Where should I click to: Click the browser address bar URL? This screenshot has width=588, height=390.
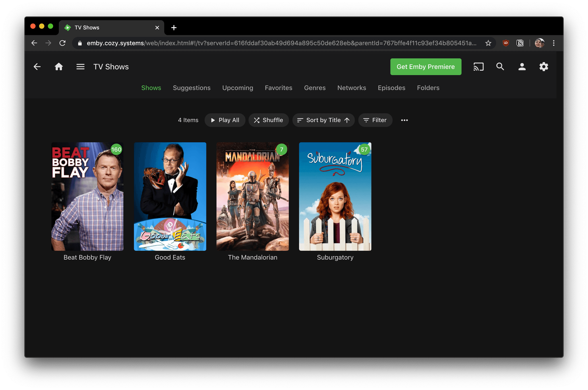coord(281,43)
